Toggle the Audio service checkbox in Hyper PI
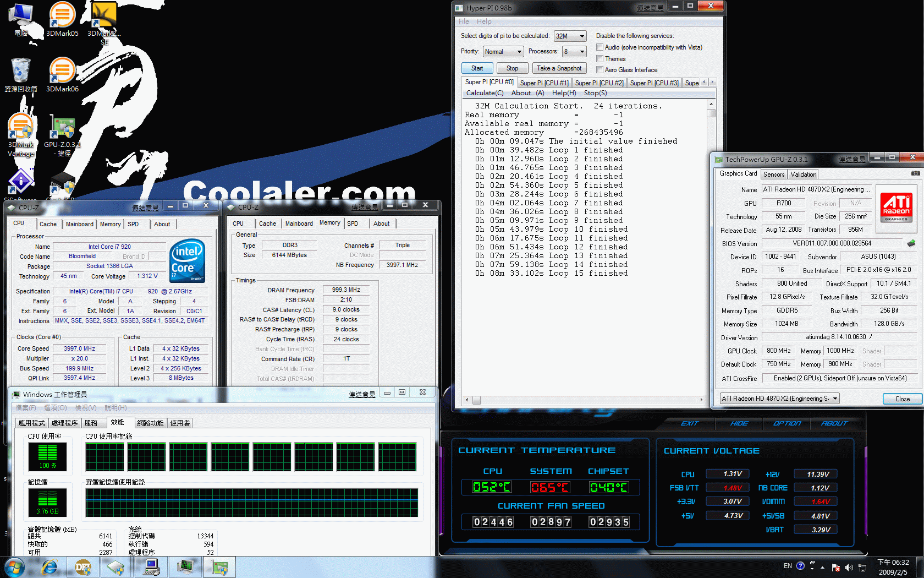 click(x=600, y=47)
